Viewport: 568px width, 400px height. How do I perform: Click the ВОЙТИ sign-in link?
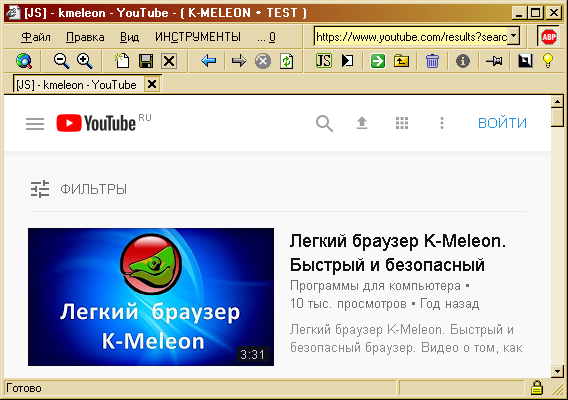pos(502,123)
